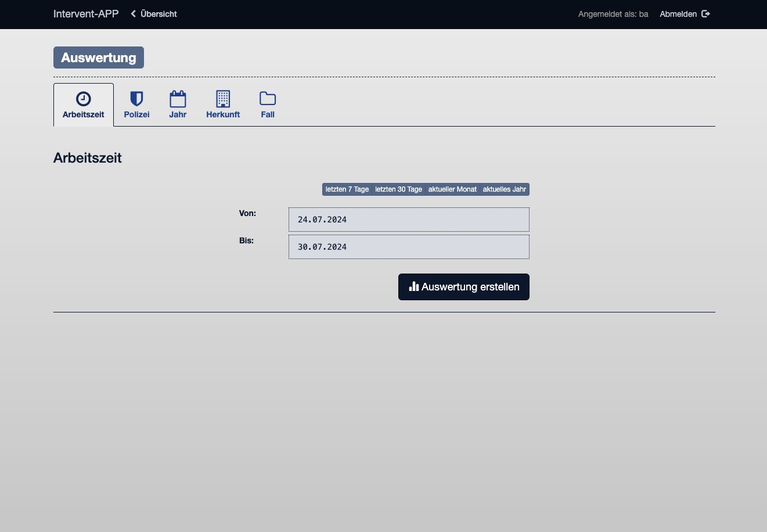The image size is (767, 532).
Task: Choose the aktueller Monat preset
Action: [452, 189]
